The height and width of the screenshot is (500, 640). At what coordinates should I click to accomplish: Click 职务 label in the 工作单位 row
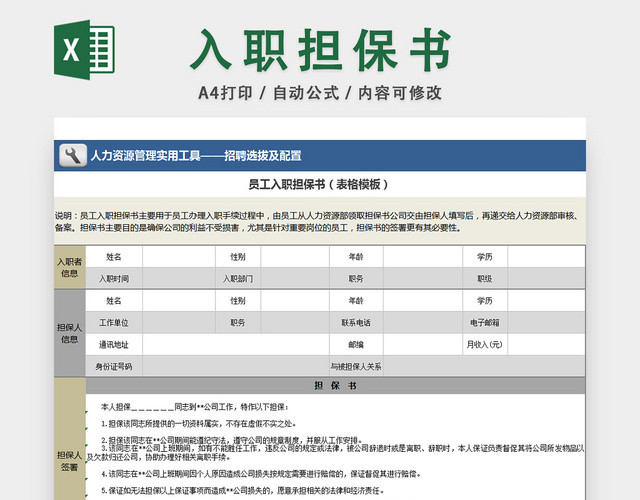point(238,323)
